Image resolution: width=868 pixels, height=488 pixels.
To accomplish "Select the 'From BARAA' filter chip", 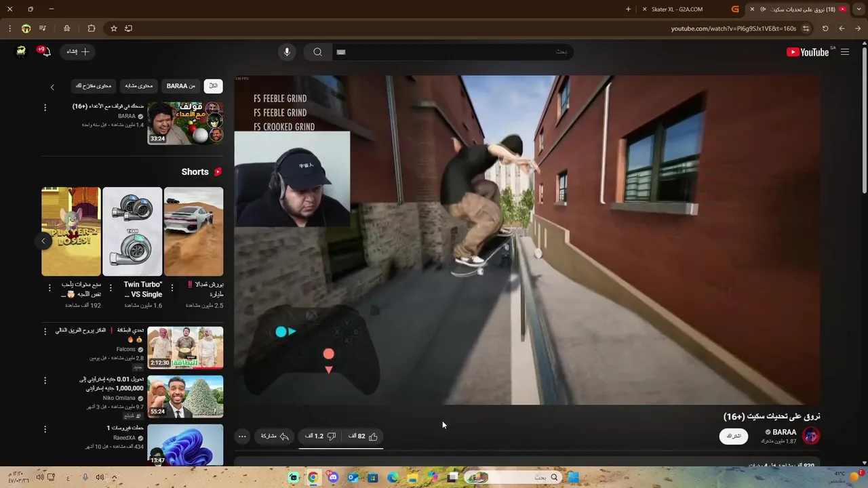I will point(181,86).
